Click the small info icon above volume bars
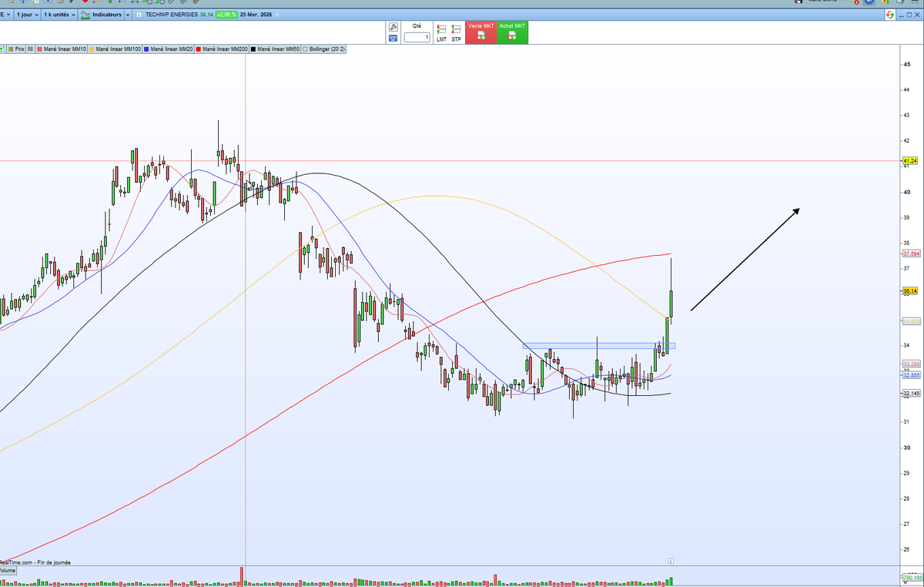The image size is (924, 587). (x=671, y=562)
